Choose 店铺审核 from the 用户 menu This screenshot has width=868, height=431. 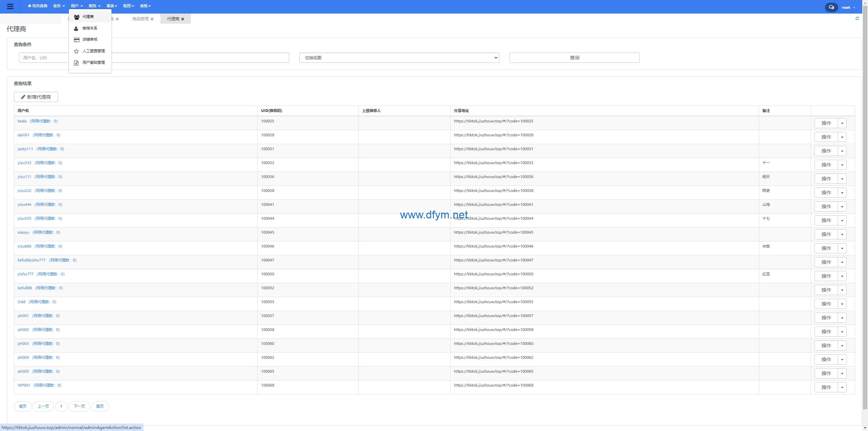90,40
